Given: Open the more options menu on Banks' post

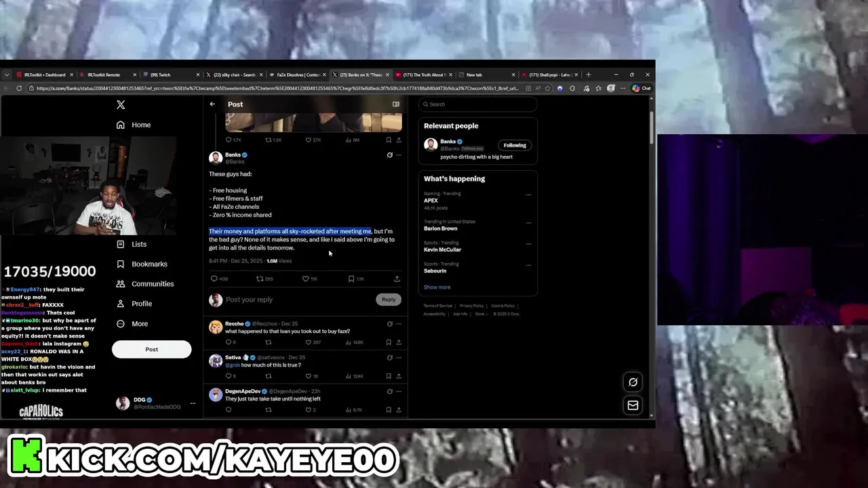Looking at the screenshot, I should [399, 155].
